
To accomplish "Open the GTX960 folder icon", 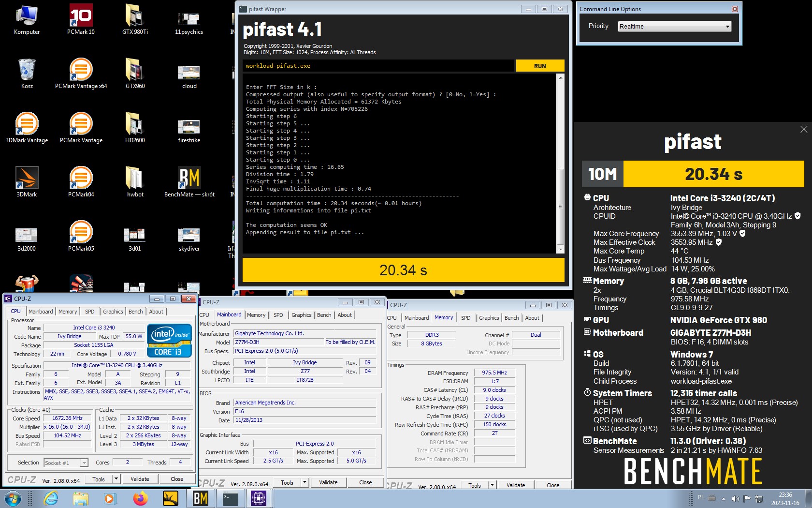I will coord(135,74).
